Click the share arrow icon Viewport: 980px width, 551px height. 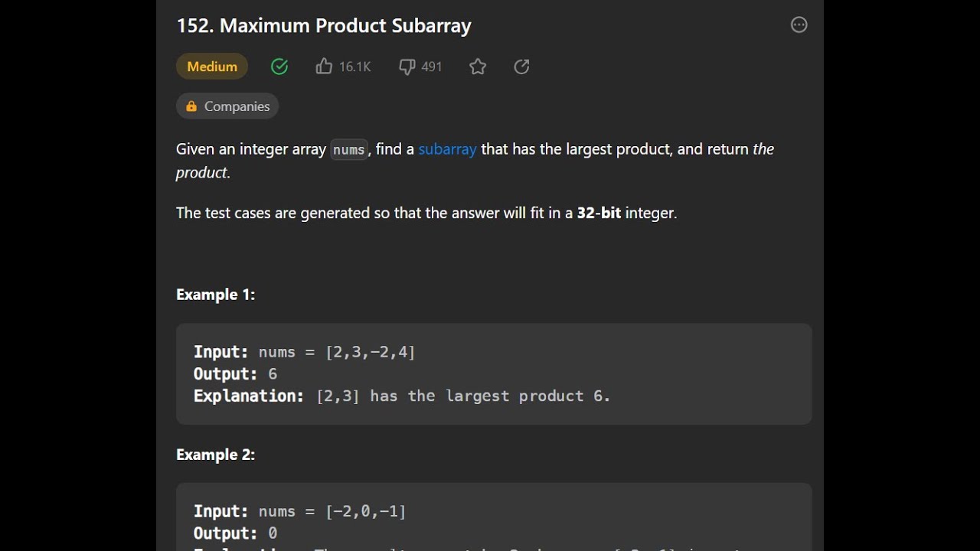[521, 67]
